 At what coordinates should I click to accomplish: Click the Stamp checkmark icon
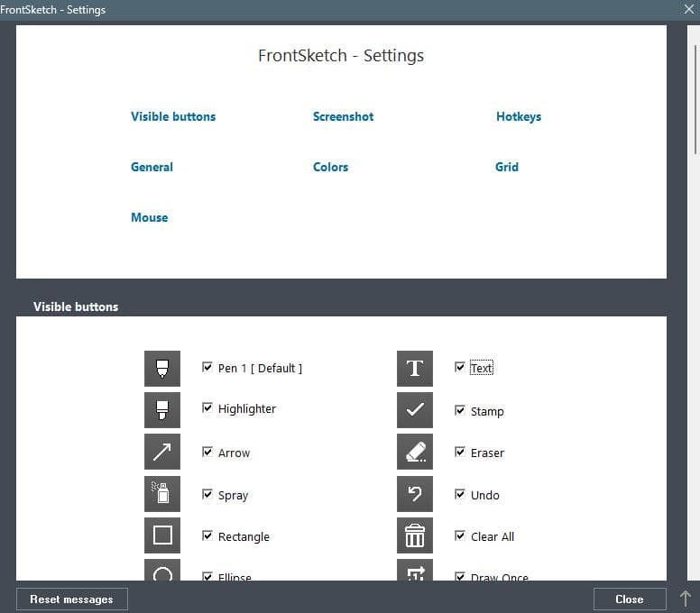point(415,410)
